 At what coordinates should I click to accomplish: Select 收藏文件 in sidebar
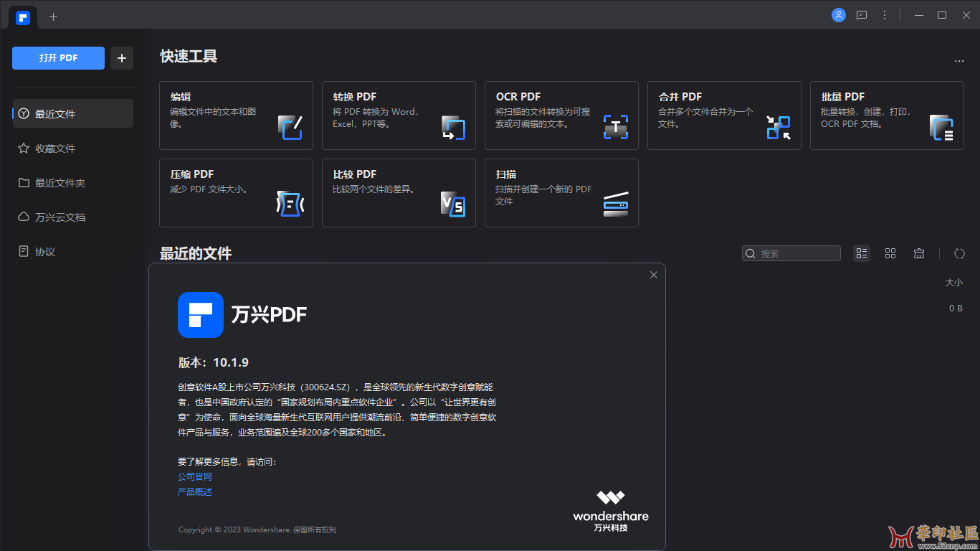tap(73, 148)
